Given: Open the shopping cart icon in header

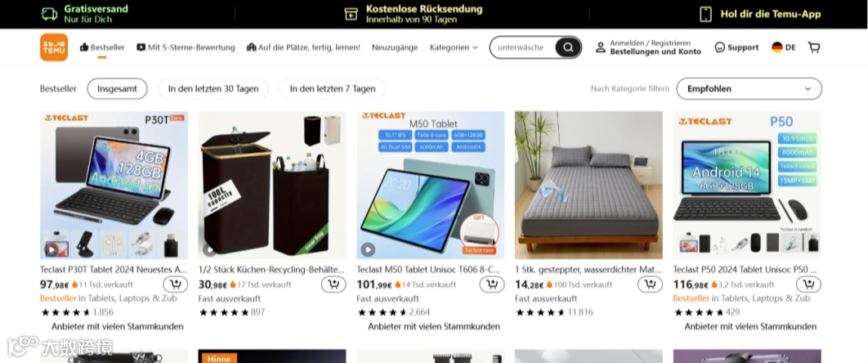Looking at the screenshot, I should [x=814, y=47].
